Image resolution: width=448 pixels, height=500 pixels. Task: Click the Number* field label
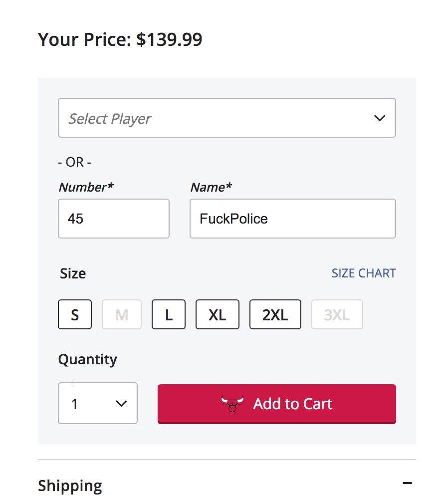(86, 187)
